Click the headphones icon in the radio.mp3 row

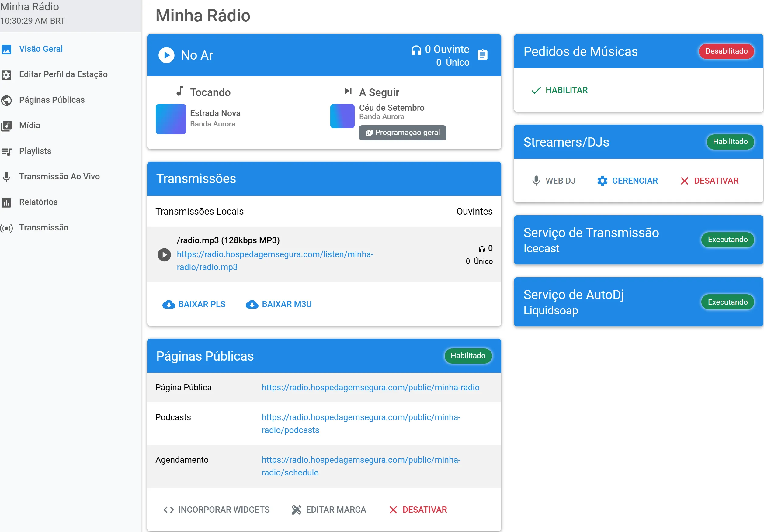tap(482, 249)
